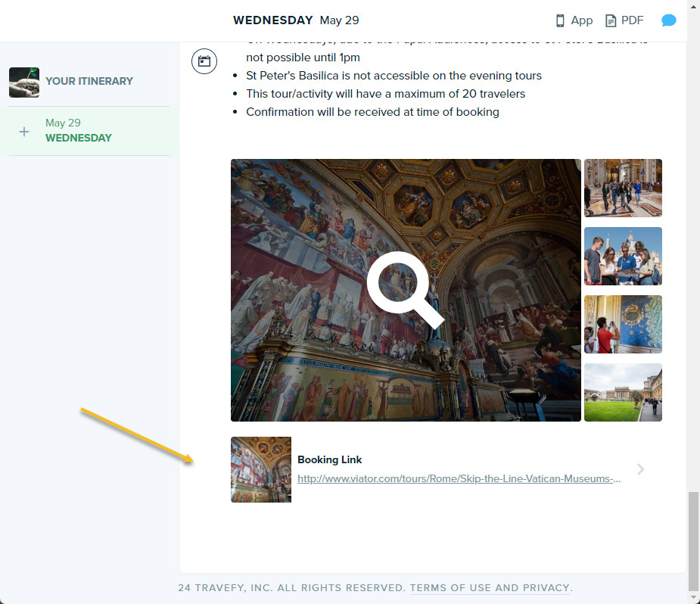
Task: Select text 'This tour/activity will have a maximum of 20 travelers'
Action: click(x=386, y=94)
